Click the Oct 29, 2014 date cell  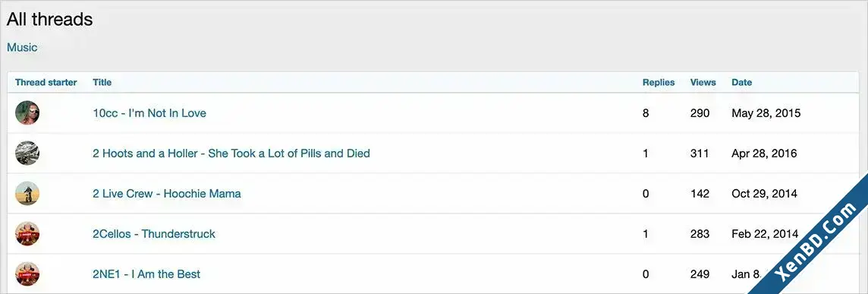(765, 194)
